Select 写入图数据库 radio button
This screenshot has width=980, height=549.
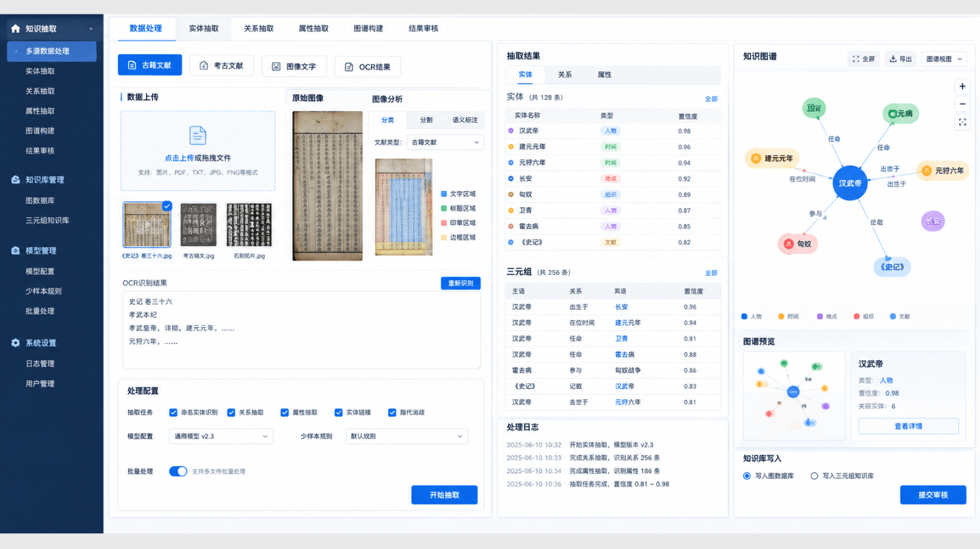747,476
